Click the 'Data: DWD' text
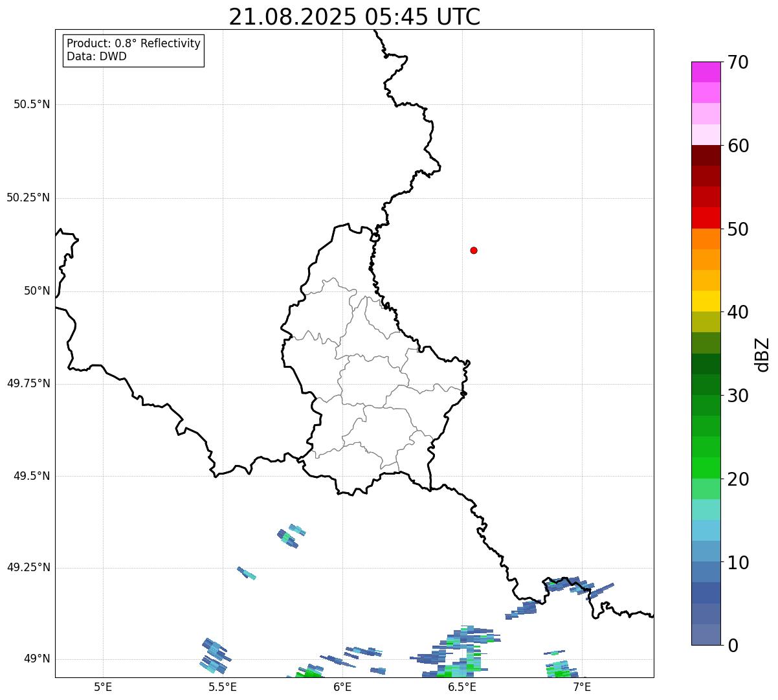 pos(96,56)
